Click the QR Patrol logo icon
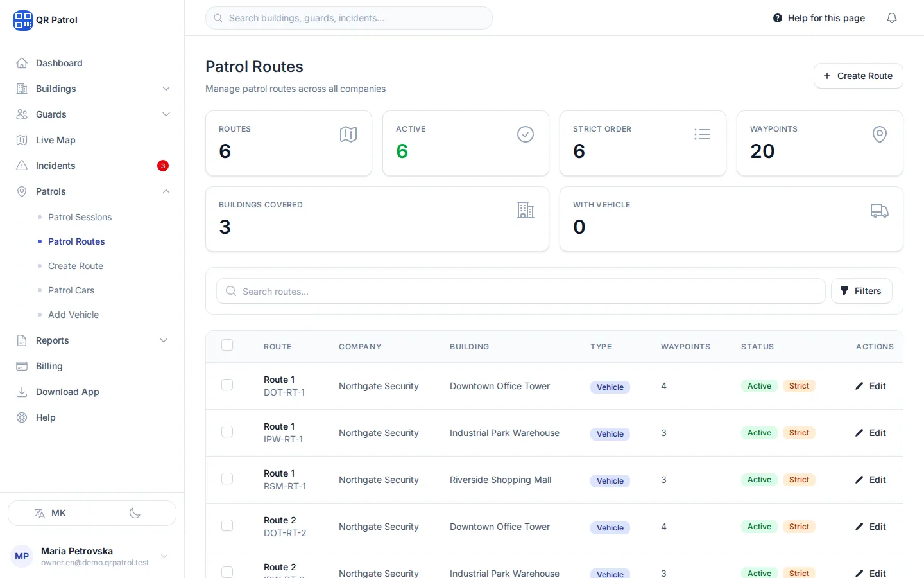This screenshot has height=578, width=924. [22, 20]
